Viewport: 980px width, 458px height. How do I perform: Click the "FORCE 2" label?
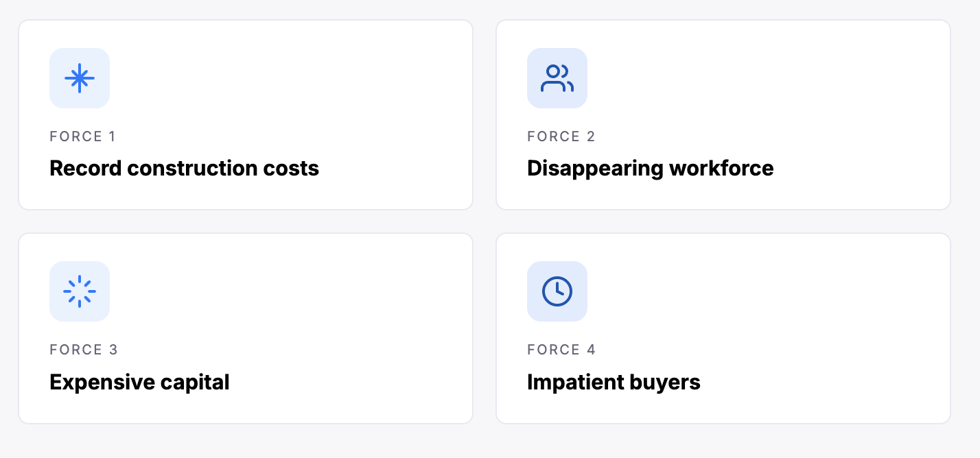pyautogui.click(x=561, y=136)
